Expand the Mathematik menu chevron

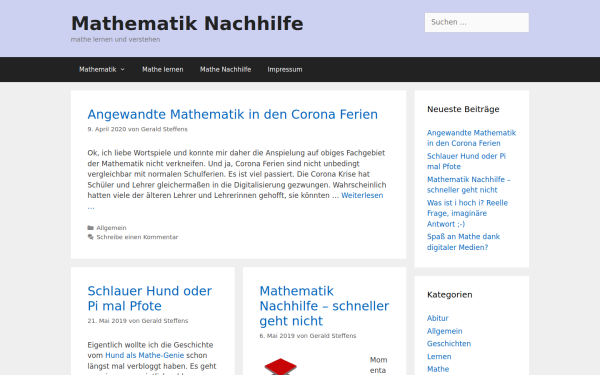tap(122, 69)
